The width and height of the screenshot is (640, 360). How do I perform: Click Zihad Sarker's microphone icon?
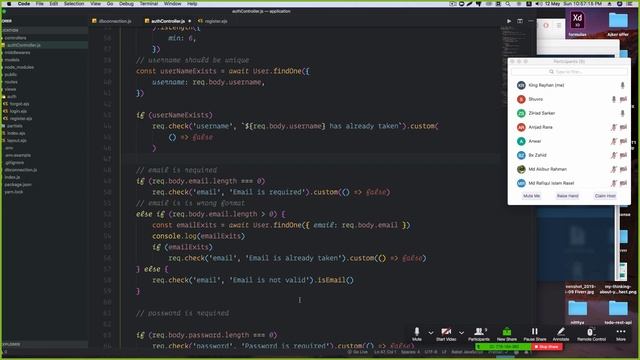click(x=622, y=113)
